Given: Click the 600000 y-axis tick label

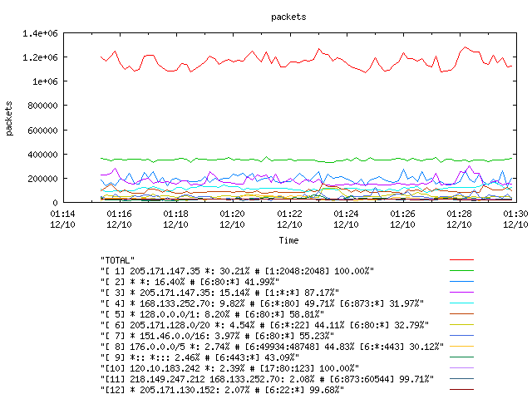Looking at the screenshot, I should (x=42, y=131).
